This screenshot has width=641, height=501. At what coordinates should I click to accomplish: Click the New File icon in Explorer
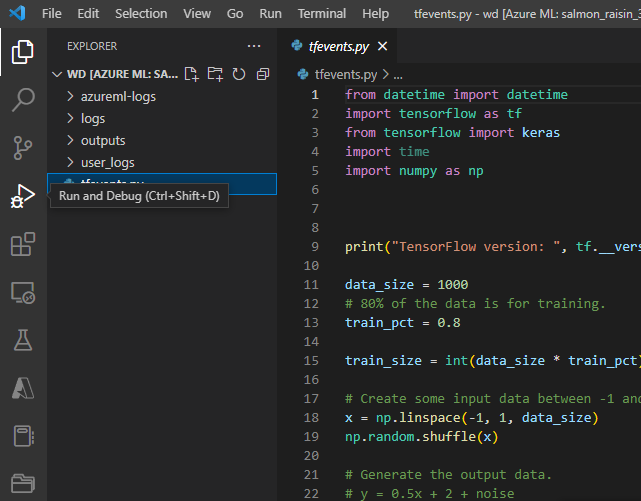point(191,74)
